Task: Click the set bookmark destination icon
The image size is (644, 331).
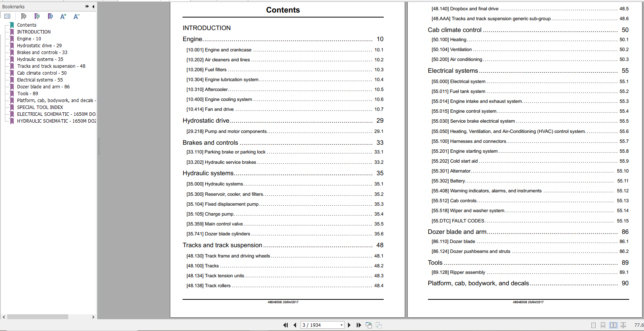Action: click(x=50, y=16)
